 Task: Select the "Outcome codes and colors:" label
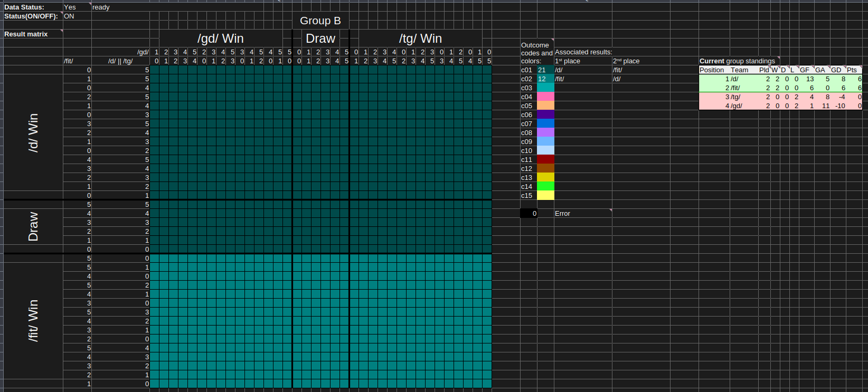[x=536, y=53]
